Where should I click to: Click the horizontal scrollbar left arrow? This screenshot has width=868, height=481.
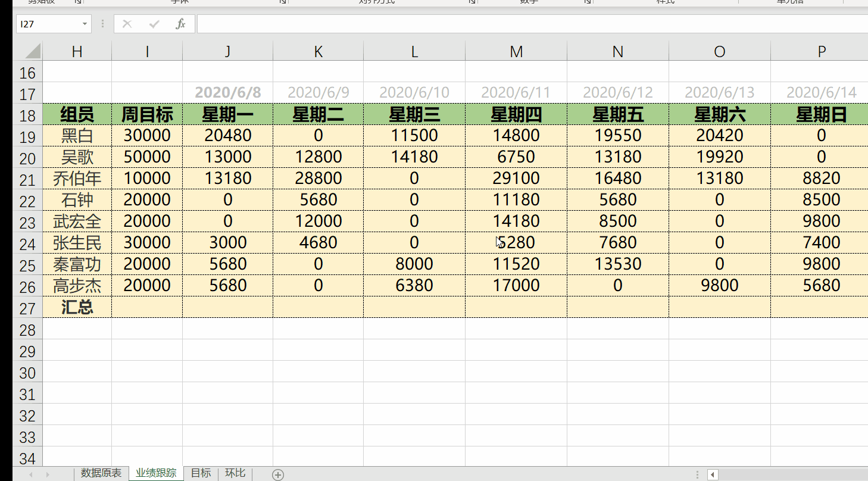[x=713, y=474]
